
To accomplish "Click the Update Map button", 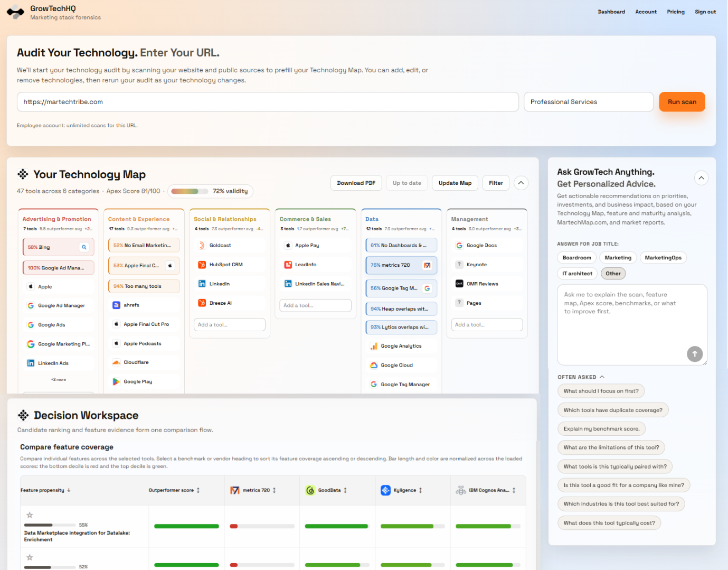I will tap(455, 183).
